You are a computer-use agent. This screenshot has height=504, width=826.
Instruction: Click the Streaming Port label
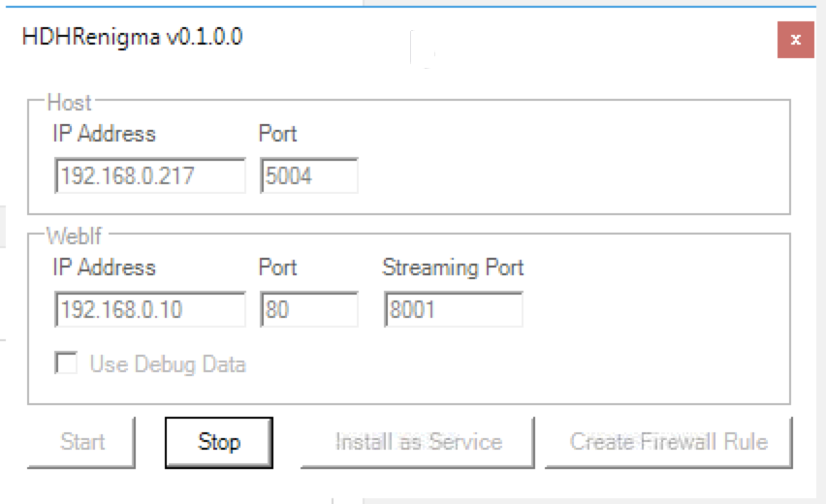453,268
